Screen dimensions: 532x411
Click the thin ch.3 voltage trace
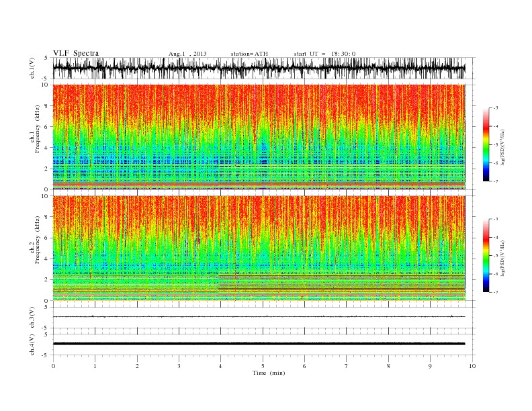(259, 316)
